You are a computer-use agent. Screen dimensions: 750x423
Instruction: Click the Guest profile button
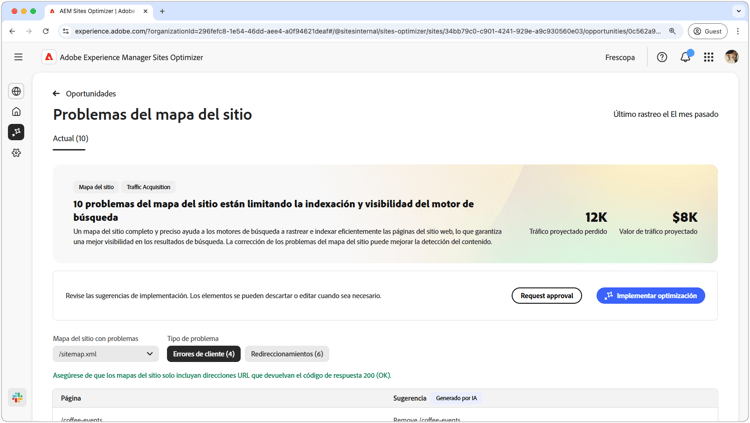[707, 31]
